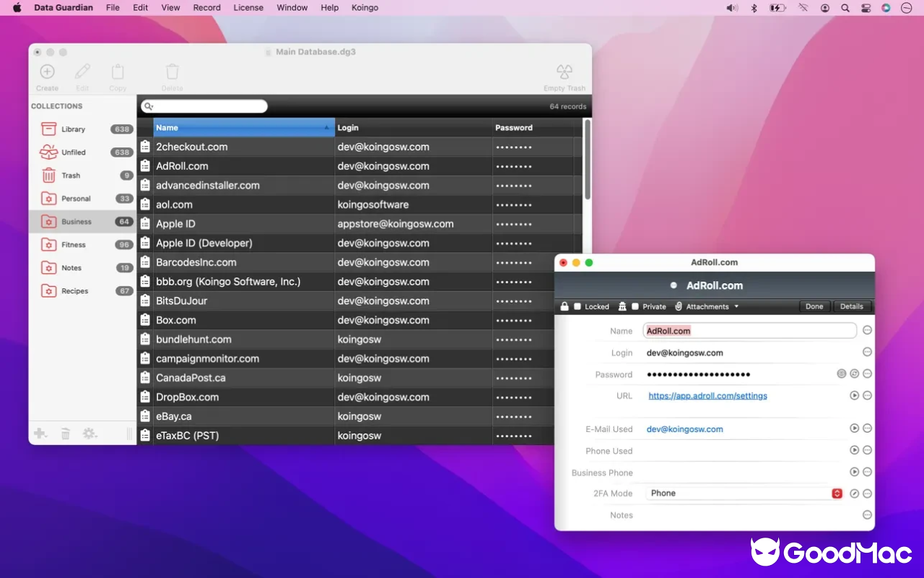The image size is (924, 578).
Task: Enable the Locked checkbox for AdRoll.com
Action: pos(577,306)
